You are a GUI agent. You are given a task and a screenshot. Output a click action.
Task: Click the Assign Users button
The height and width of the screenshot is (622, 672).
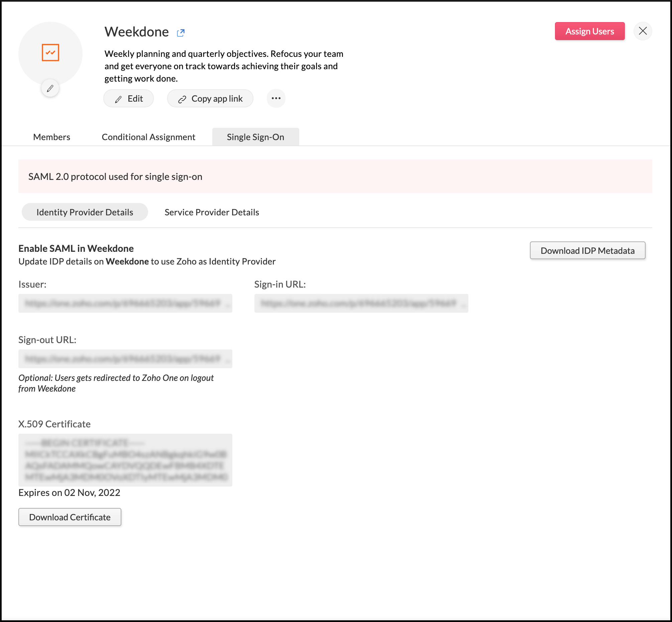[589, 31]
